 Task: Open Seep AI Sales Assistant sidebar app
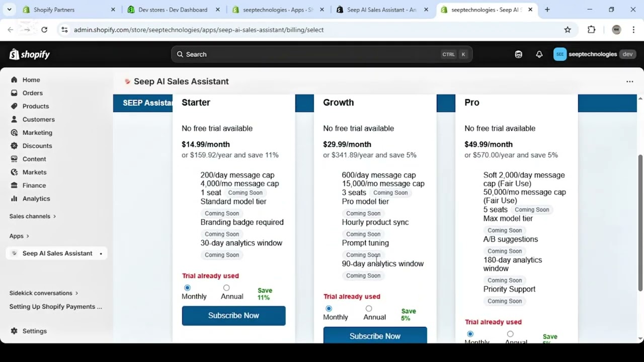56,253
